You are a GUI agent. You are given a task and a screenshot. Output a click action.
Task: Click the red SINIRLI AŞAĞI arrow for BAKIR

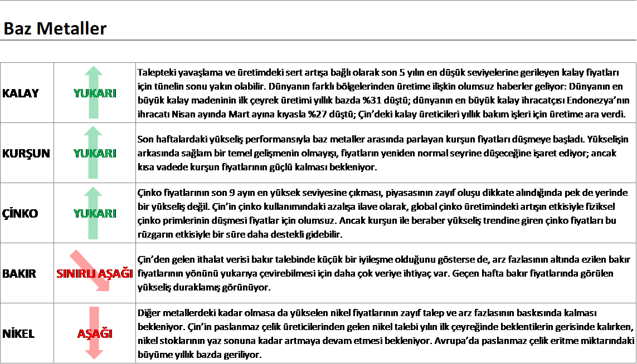pyautogui.click(x=90, y=270)
